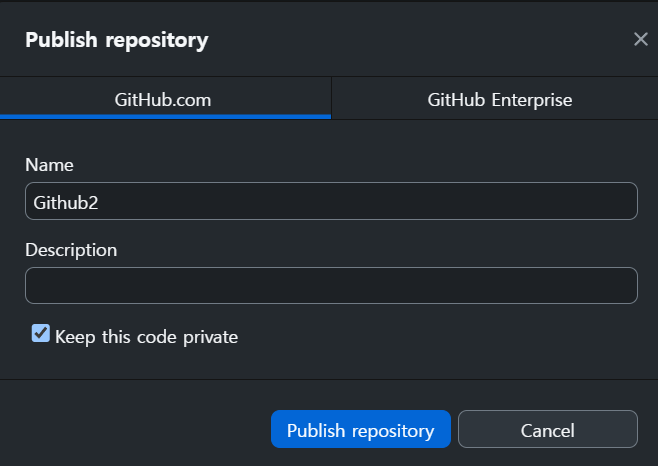Screen dimensions: 658x466
Task: Uncheck the Keep this code private checkbox
Action: tap(41, 334)
